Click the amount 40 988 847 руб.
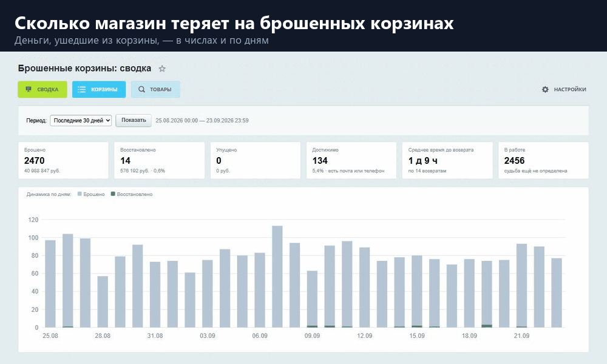The image size is (607, 364). (42, 170)
